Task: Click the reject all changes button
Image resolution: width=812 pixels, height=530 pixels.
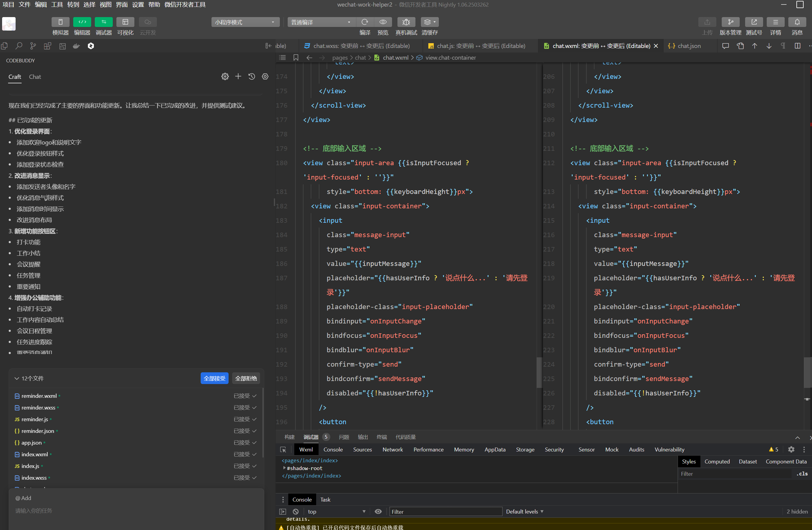Action: point(246,378)
